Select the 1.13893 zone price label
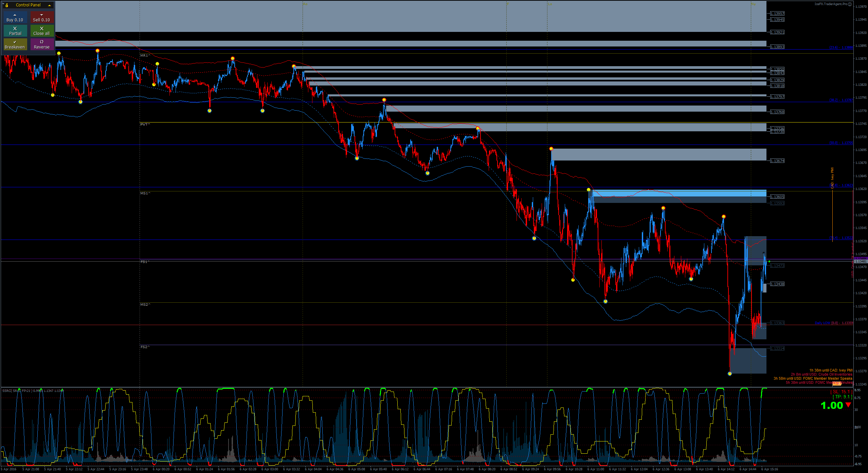 tap(777, 47)
